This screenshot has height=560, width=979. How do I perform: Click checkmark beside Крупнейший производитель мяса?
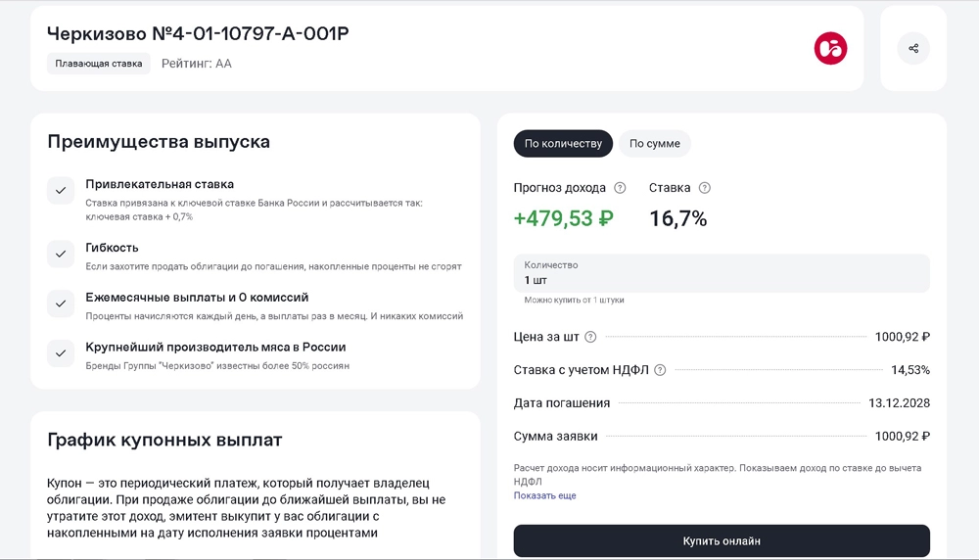(61, 353)
